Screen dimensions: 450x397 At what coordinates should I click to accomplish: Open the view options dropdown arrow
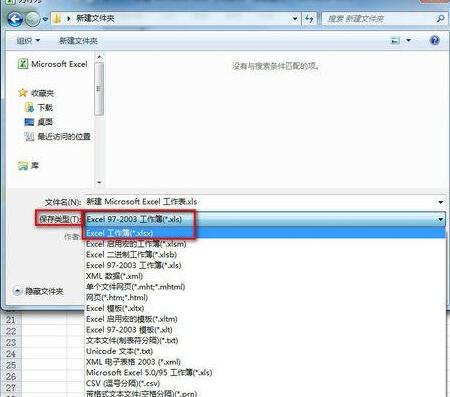409,41
